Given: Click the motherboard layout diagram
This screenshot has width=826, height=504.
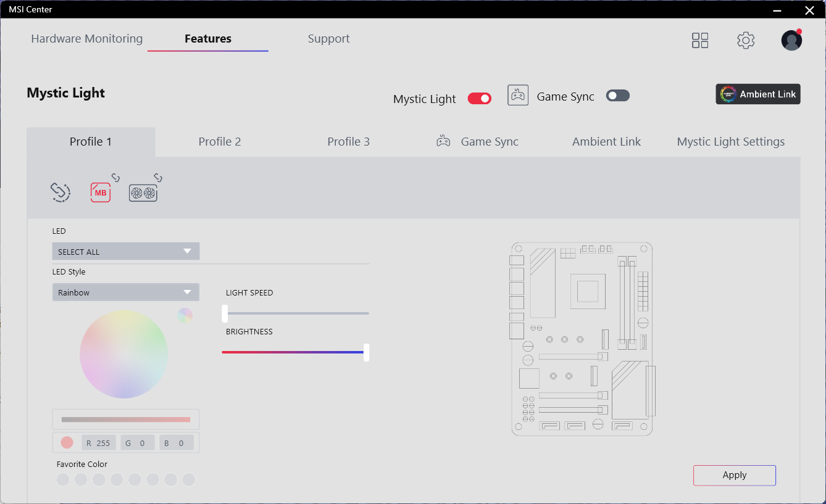Looking at the screenshot, I should 582,339.
